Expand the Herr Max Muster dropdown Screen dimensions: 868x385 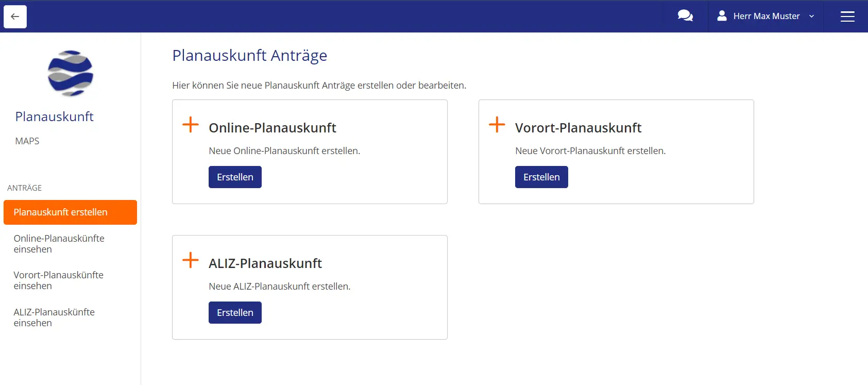[x=811, y=16]
